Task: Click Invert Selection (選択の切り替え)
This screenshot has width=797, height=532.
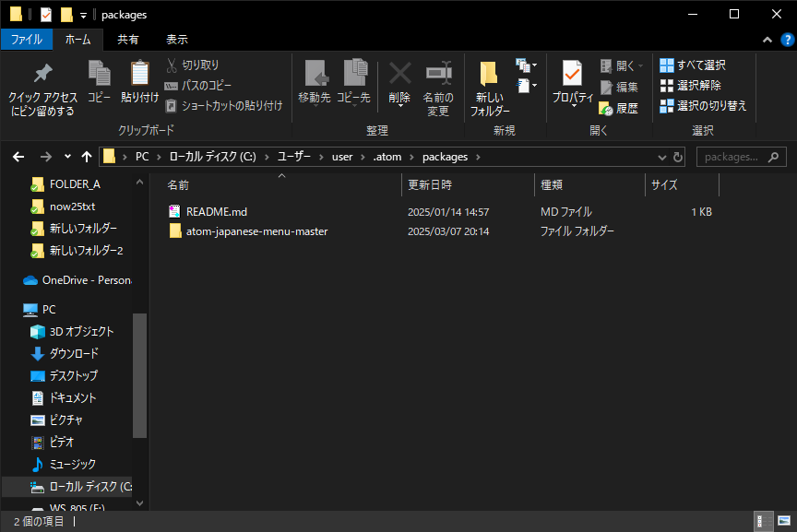Action: 703,106
